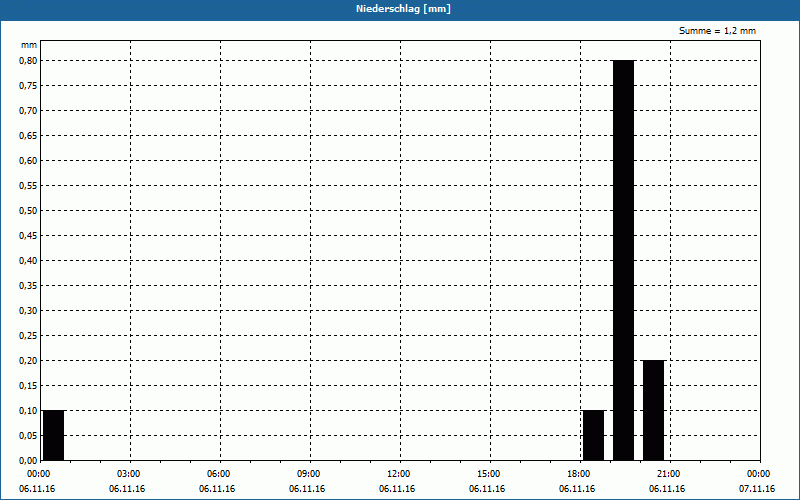This screenshot has height=500, width=800.
Task: Click the 21:00 time axis label
Action: (x=668, y=474)
